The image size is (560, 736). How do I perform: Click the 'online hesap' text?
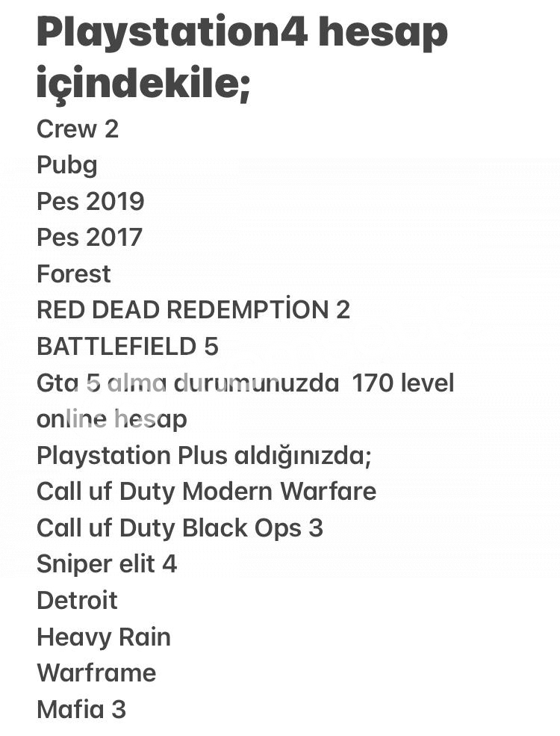[x=111, y=418]
